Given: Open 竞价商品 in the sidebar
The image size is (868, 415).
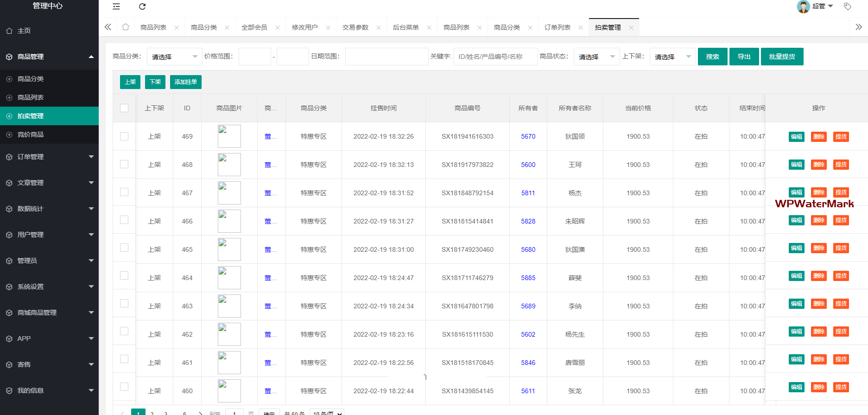Looking at the screenshot, I should [31, 134].
